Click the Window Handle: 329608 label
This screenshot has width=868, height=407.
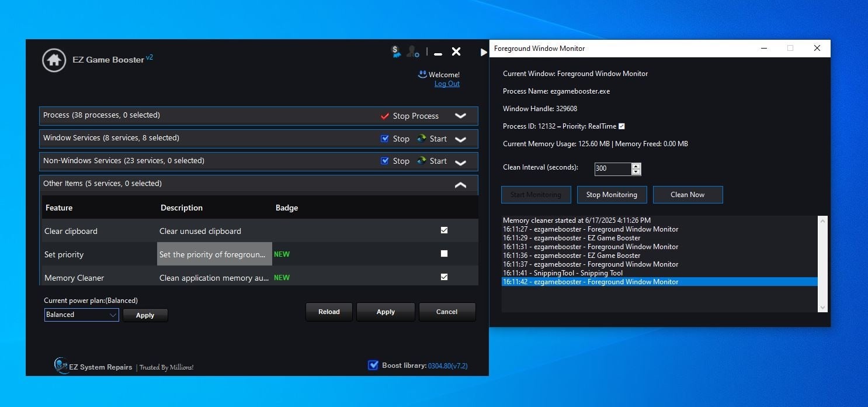[x=540, y=109]
